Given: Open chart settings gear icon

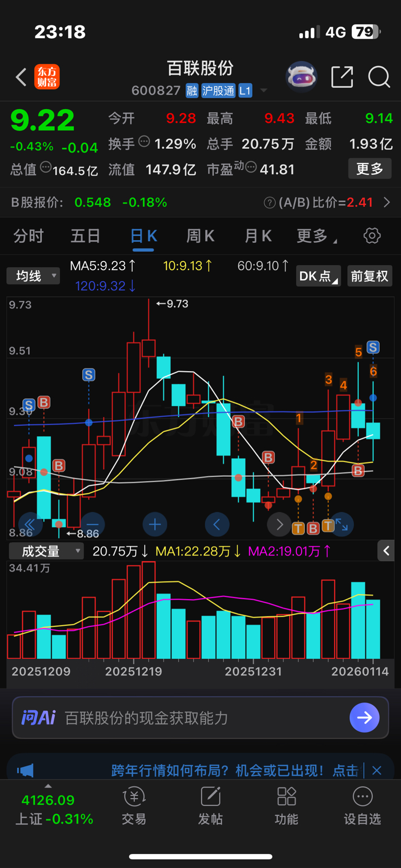Looking at the screenshot, I should 372,236.
